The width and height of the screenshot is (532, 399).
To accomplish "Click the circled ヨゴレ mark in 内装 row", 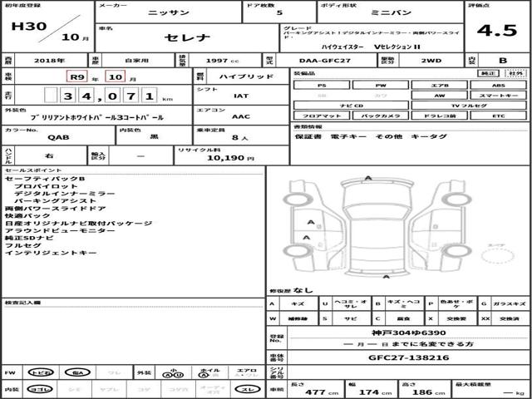I will (37, 389).
